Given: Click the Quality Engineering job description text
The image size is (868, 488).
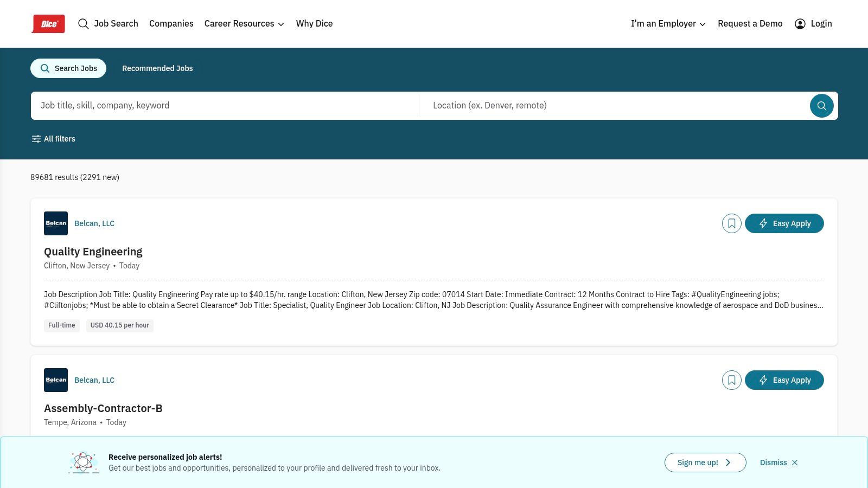Looking at the screenshot, I should point(433,300).
